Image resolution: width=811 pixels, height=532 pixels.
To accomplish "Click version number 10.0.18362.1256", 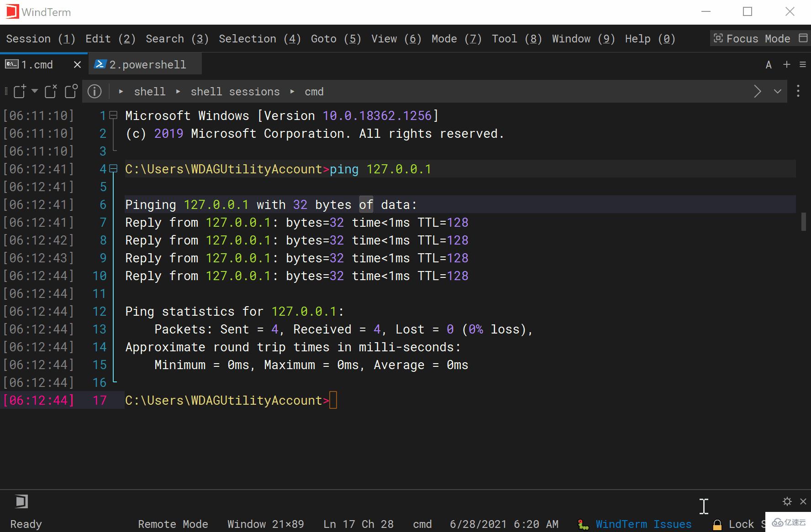I will coord(377,116).
